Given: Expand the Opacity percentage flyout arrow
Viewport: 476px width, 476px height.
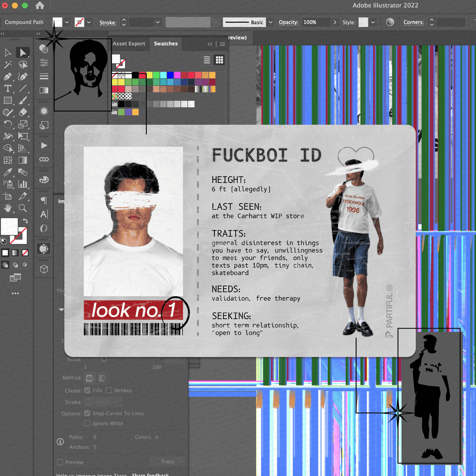Looking at the screenshot, I should pos(334,22).
